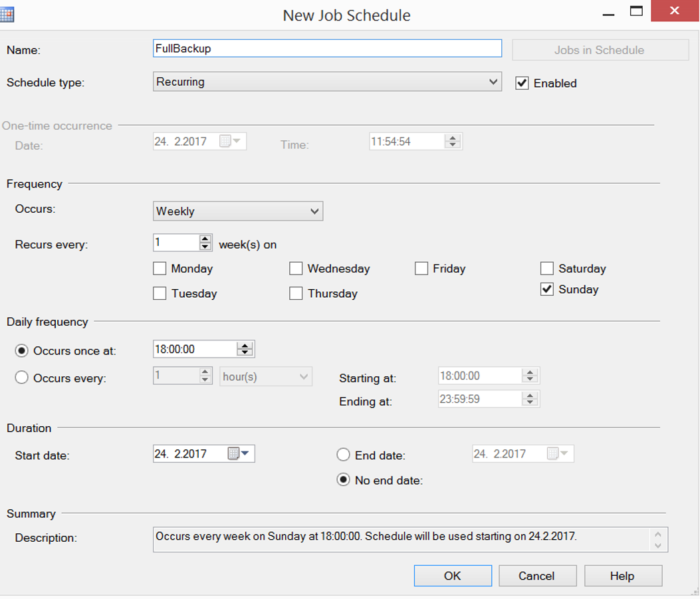Enable the Friday checkbox
700x599 pixels.
(421, 269)
